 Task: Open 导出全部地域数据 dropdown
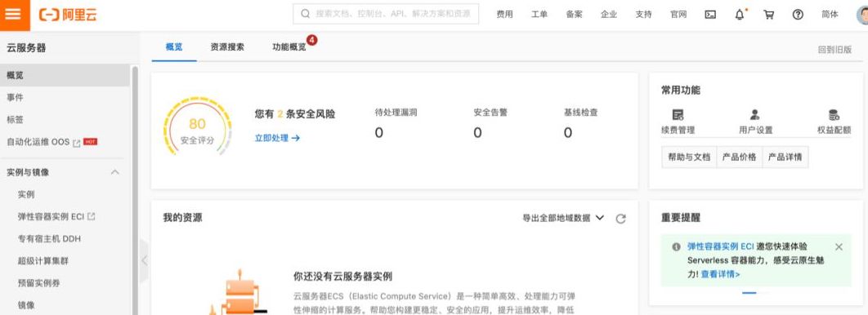(563, 218)
